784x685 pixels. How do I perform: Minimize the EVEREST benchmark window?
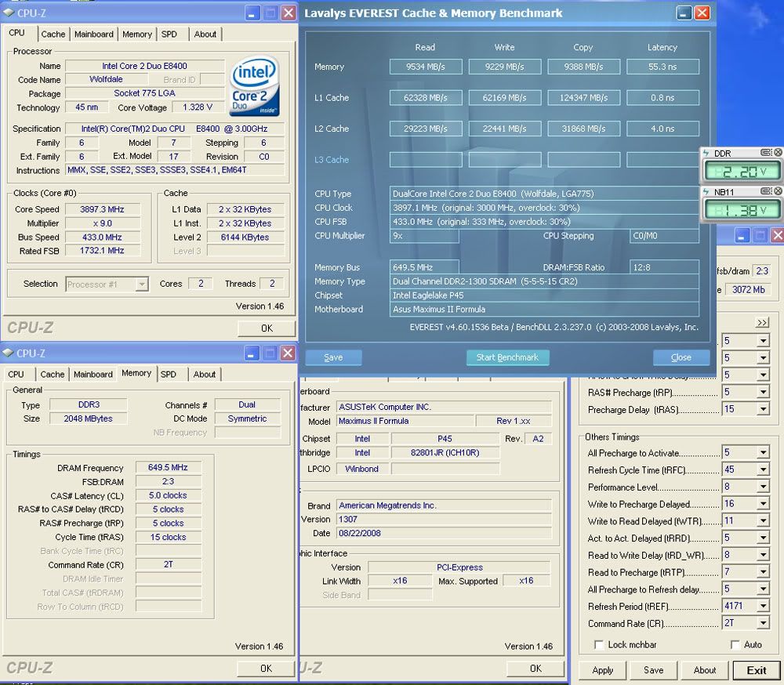click(x=684, y=13)
